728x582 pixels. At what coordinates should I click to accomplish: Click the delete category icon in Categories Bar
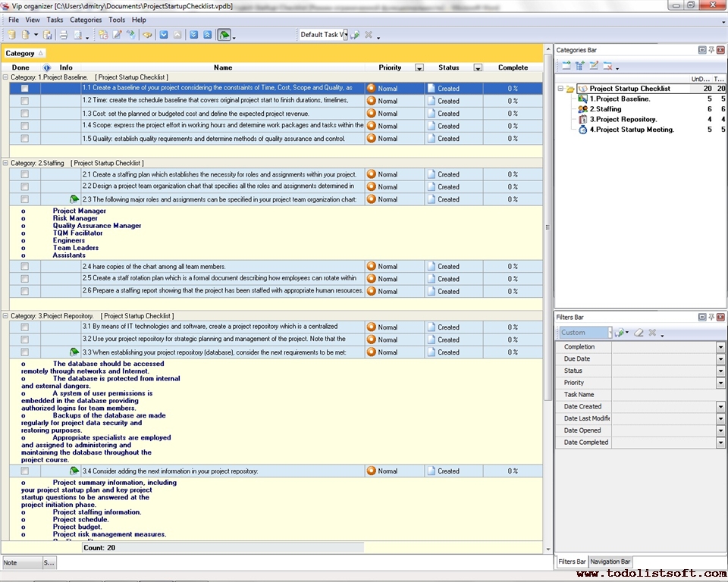[607, 67]
